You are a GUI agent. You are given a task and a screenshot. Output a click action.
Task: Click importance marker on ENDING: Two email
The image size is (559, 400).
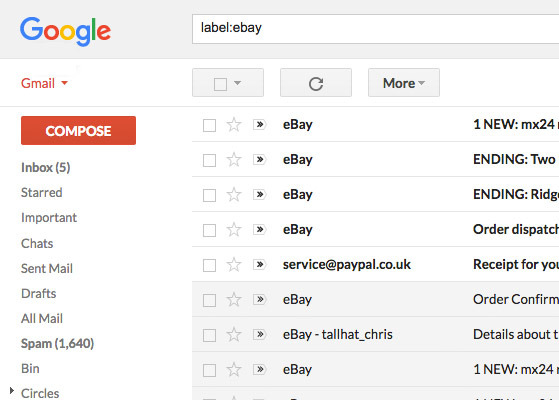(260, 159)
